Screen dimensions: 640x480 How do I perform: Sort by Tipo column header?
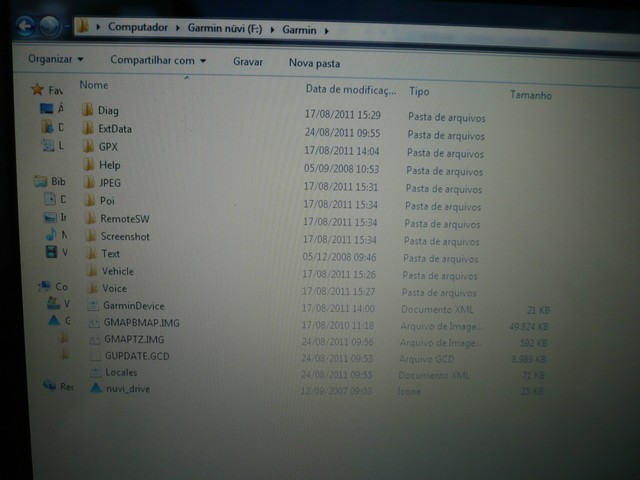[x=419, y=91]
